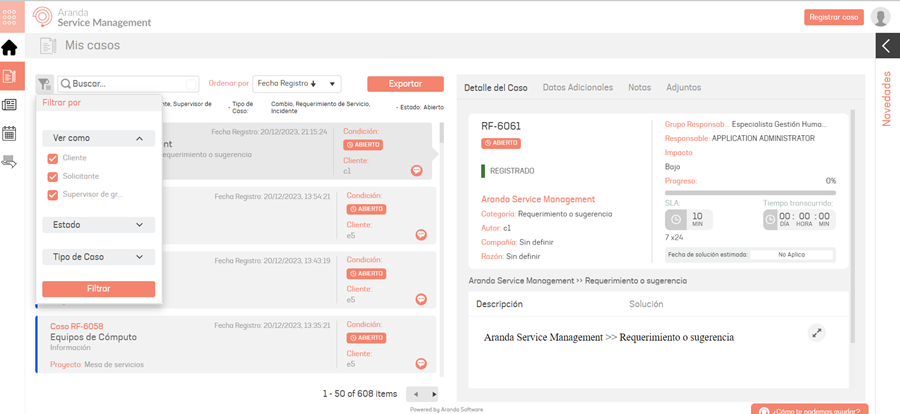Switch to Datos Adicionales tab
The width and height of the screenshot is (900, 414).
coord(578,88)
